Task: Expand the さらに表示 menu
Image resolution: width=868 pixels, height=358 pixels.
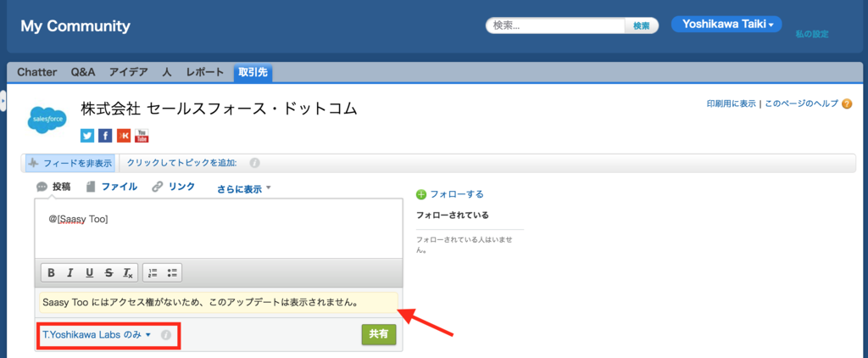Action: point(244,189)
